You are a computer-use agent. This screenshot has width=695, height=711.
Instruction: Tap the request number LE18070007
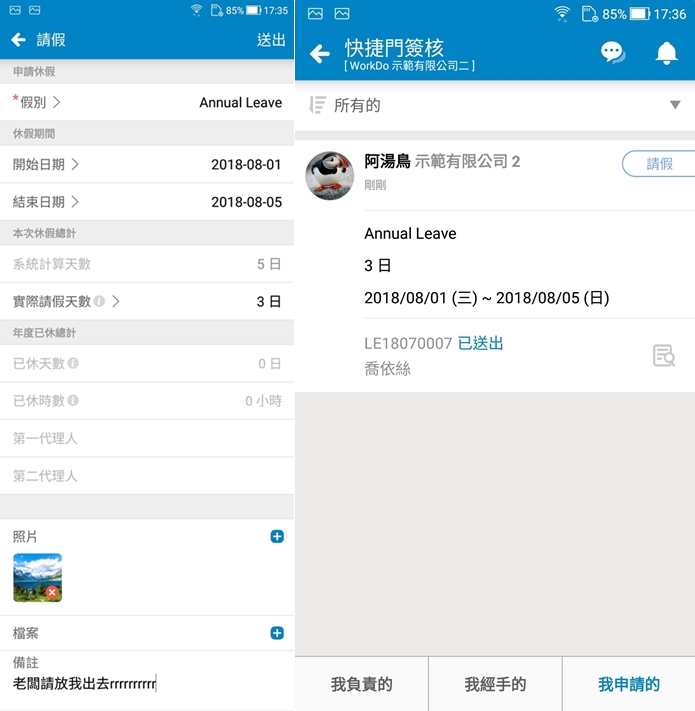[408, 343]
